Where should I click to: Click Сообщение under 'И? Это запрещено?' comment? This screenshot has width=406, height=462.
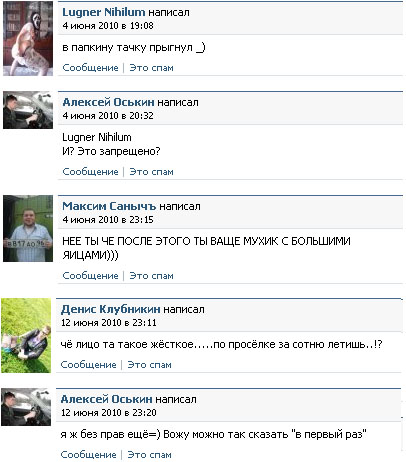click(90, 172)
